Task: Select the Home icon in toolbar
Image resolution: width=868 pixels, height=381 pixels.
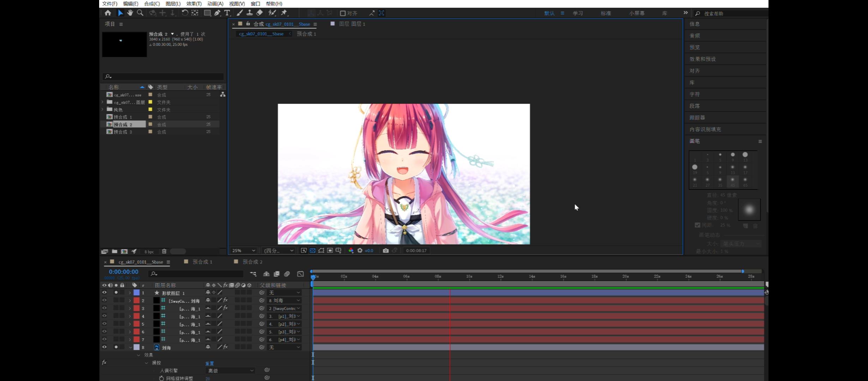Action: coord(108,13)
